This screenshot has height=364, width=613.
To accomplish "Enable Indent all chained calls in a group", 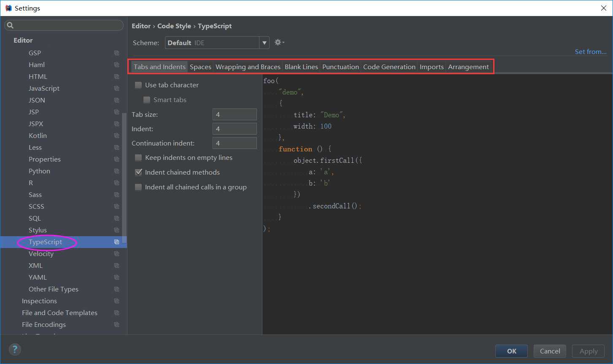I will (x=138, y=187).
